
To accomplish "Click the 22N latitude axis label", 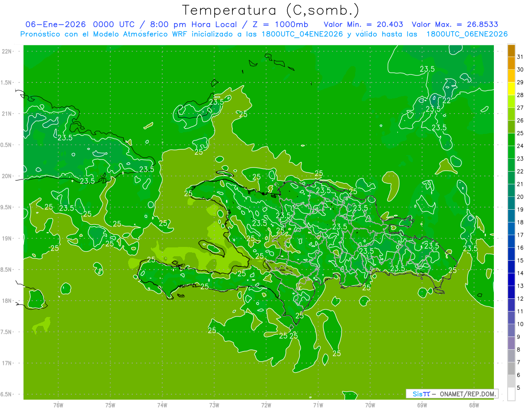I will coord(6,51).
